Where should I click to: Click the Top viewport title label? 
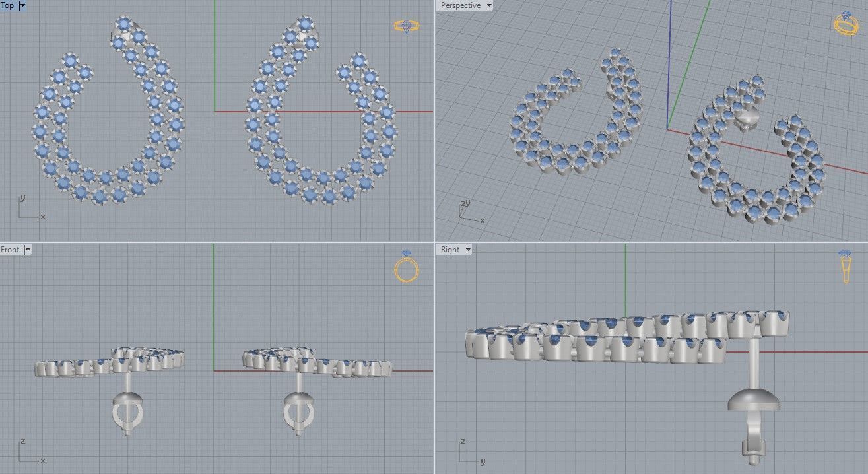(8, 5)
